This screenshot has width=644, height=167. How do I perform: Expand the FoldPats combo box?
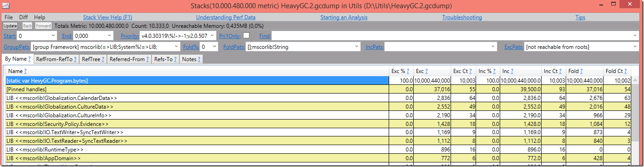pyautogui.click(x=356, y=47)
